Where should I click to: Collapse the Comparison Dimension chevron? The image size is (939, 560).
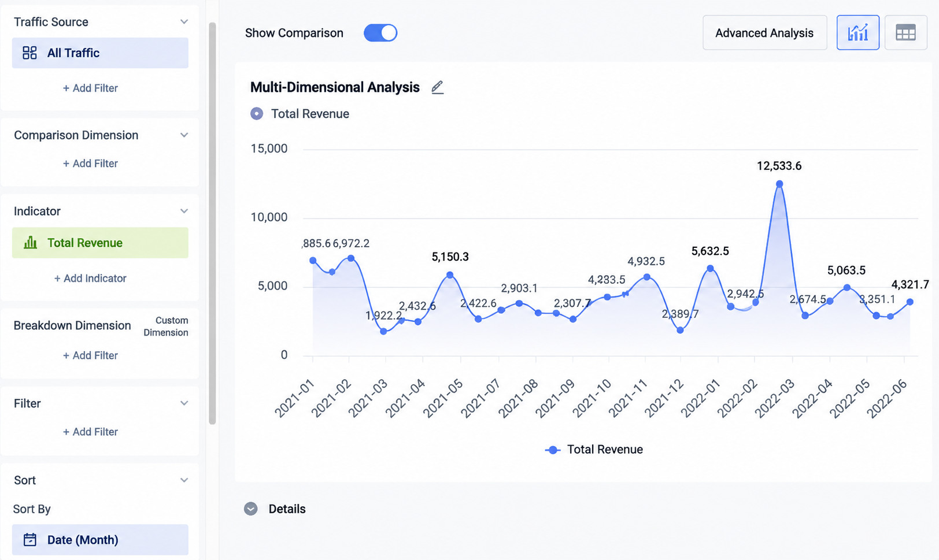coord(184,135)
